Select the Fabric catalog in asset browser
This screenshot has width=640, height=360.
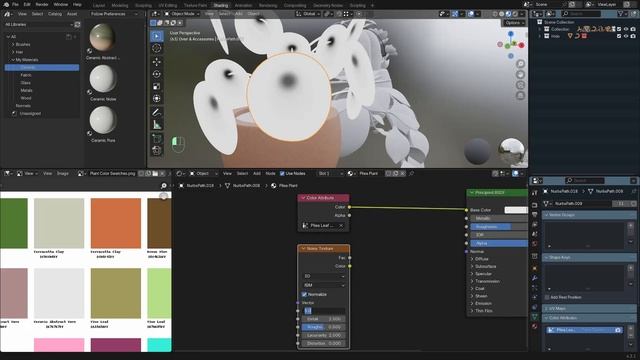click(x=26, y=75)
